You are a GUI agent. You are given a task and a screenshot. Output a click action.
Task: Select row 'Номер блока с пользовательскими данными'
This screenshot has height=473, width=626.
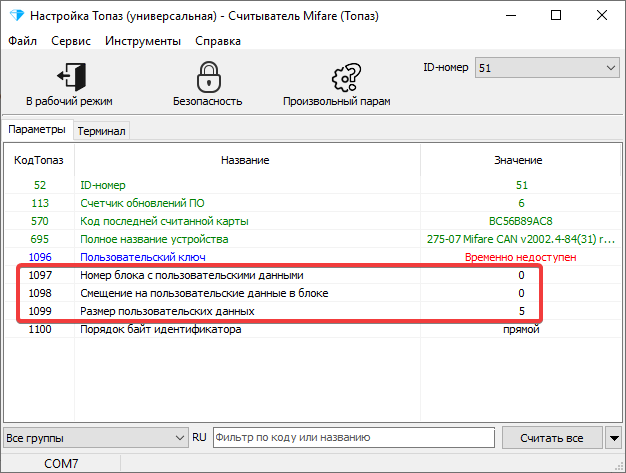point(313,275)
